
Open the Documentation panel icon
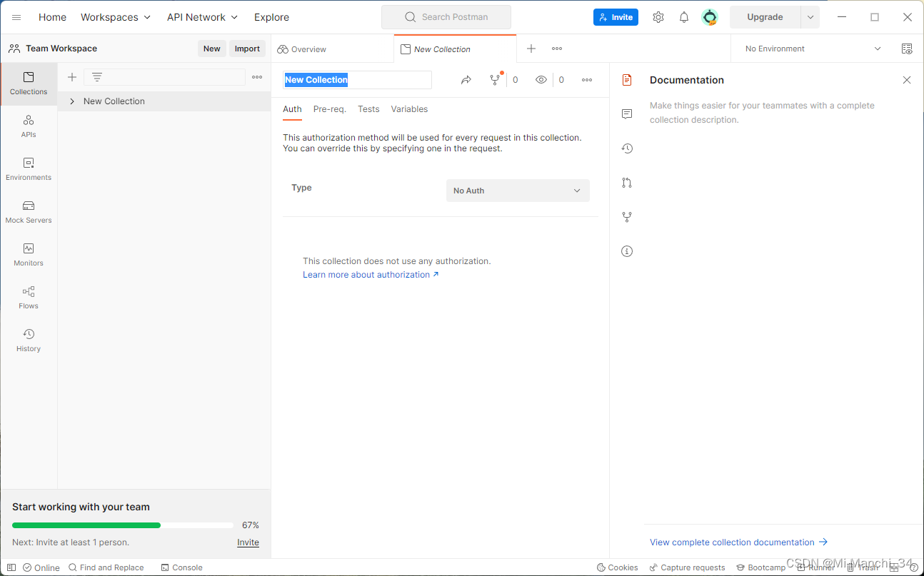[x=627, y=80]
